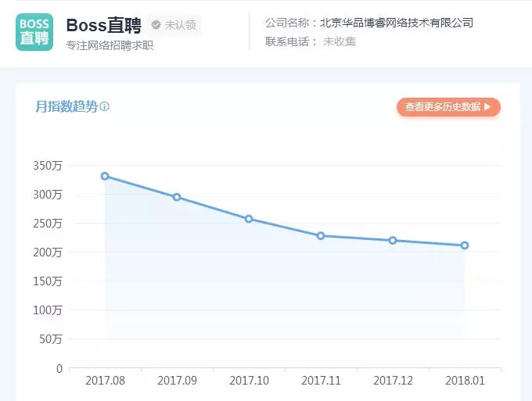The height and width of the screenshot is (401, 532).
Task: Select the 2018.01 data point on chart
Action: [465, 245]
